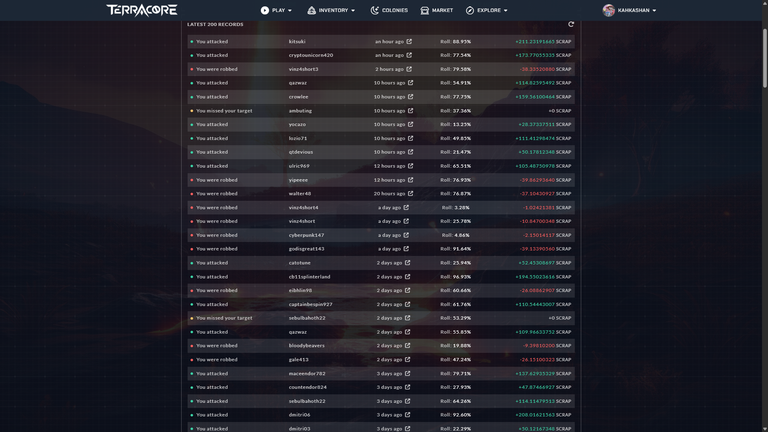Select 'Roll: 60.66%' in eibhlin98 row
The image size is (768, 432).
pyautogui.click(x=455, y=290)
